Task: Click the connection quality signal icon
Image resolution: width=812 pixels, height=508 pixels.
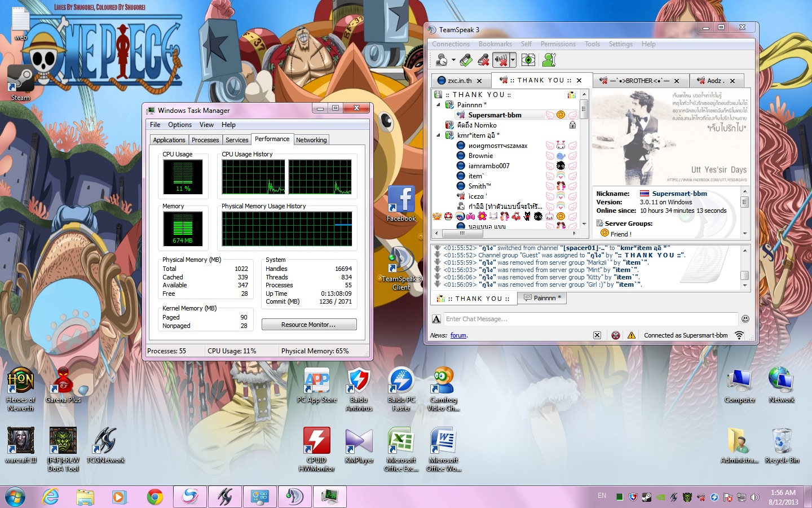Action: [x=739, y=335]
